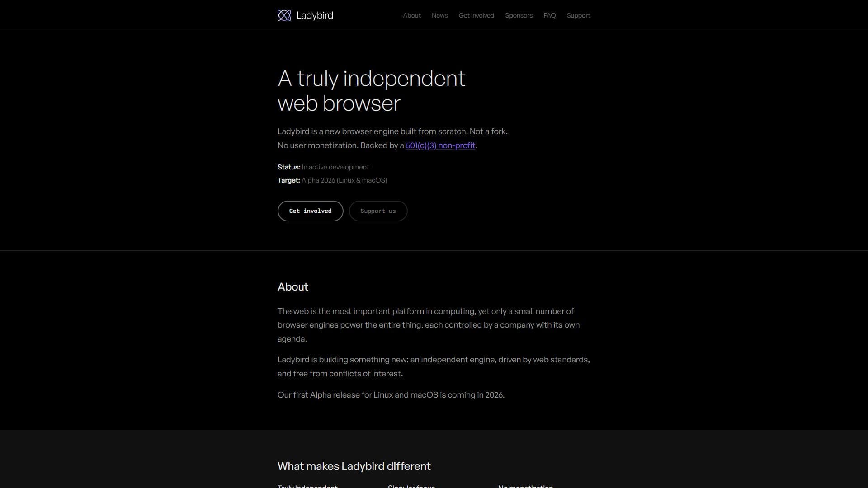Image resolution: width=868 pixels, height=488 pixels.
Task: Click the paragraph starting "The web is the most important"
Action: coord(429,325)
